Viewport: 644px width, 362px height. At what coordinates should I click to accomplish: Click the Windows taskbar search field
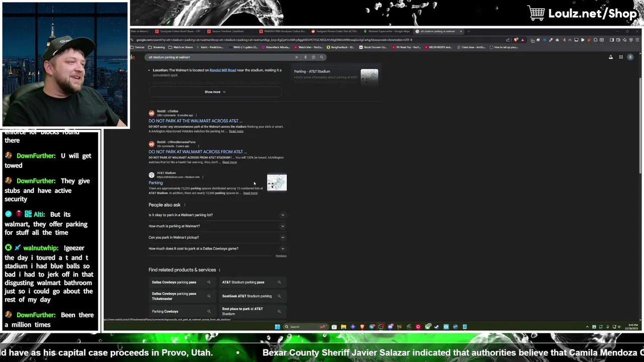click(x=306, y=327)
